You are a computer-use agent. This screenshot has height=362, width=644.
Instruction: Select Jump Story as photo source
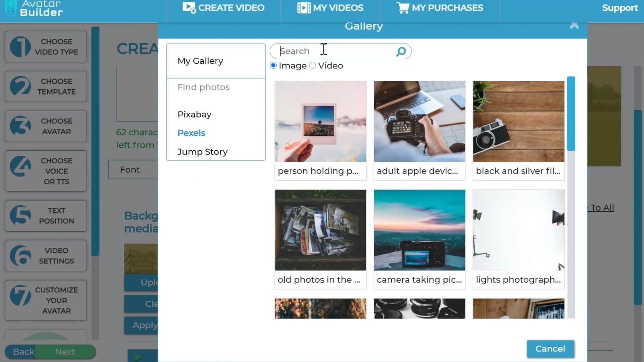[x=202, y=152]
